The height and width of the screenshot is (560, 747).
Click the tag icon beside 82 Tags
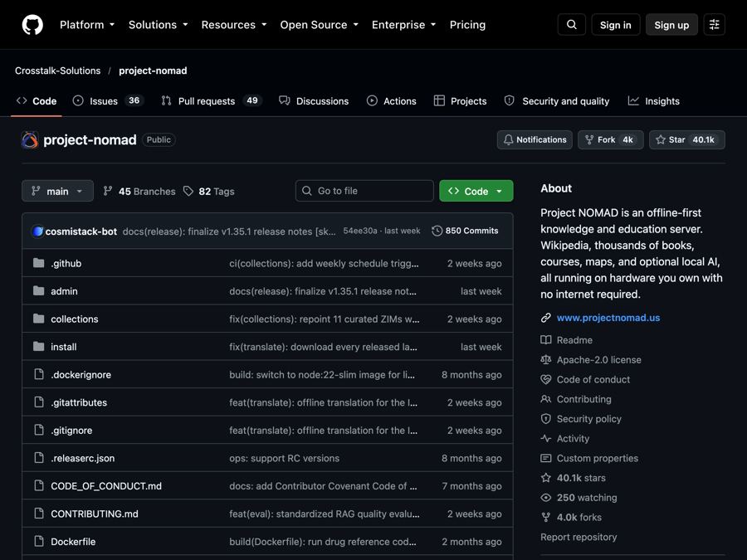188,191
